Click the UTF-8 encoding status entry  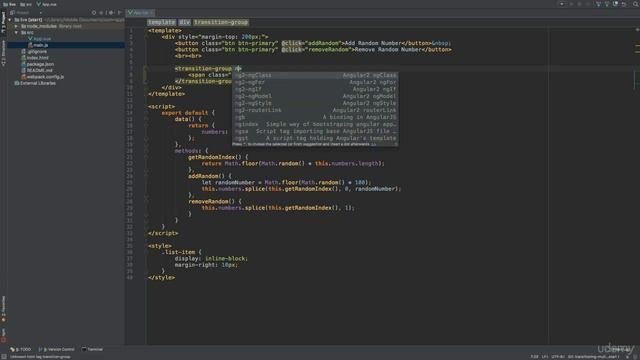pos(558,357)
